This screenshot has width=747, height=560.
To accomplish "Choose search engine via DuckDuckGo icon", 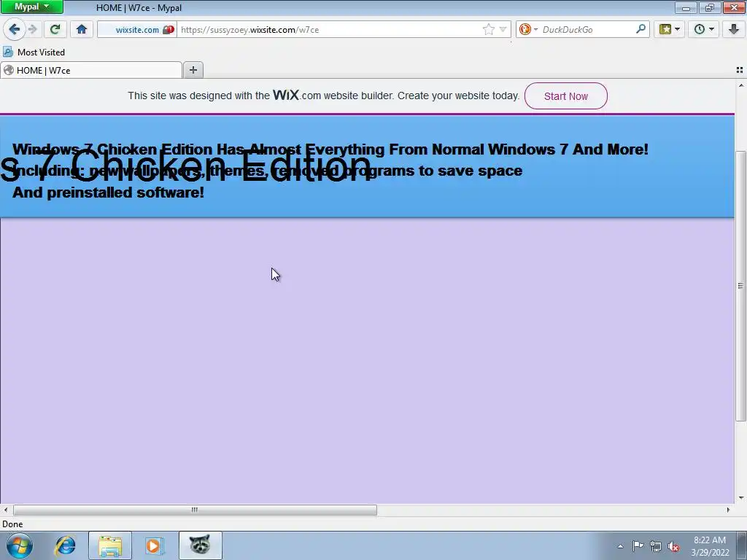I will [x=528, y=29].
